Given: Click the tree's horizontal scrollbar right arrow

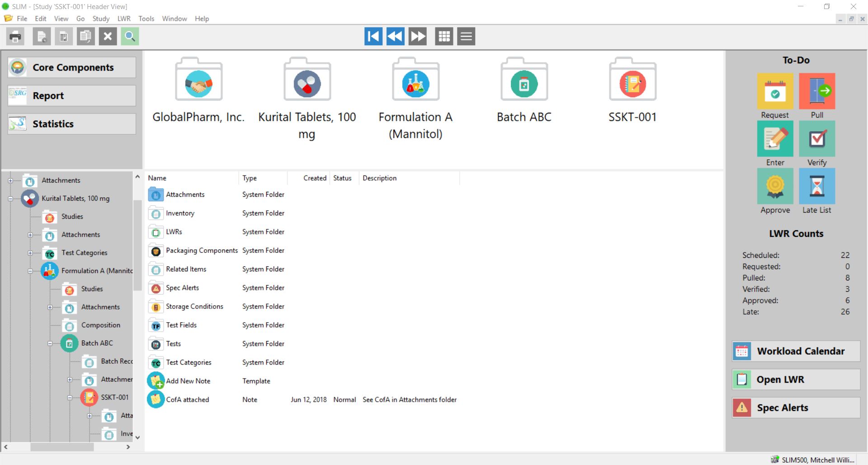Looking at the screenshot, I should pyautogui.click(x=128, y=447).
